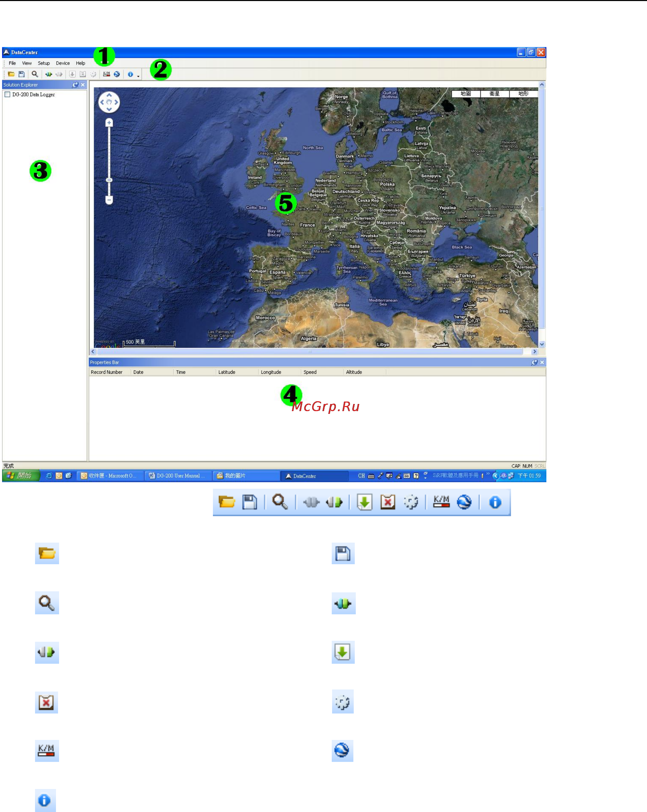Image resolution: width=647 pixels, height=812 pixels.
Task: Open the View menu
Action: (x=27, y=63)
